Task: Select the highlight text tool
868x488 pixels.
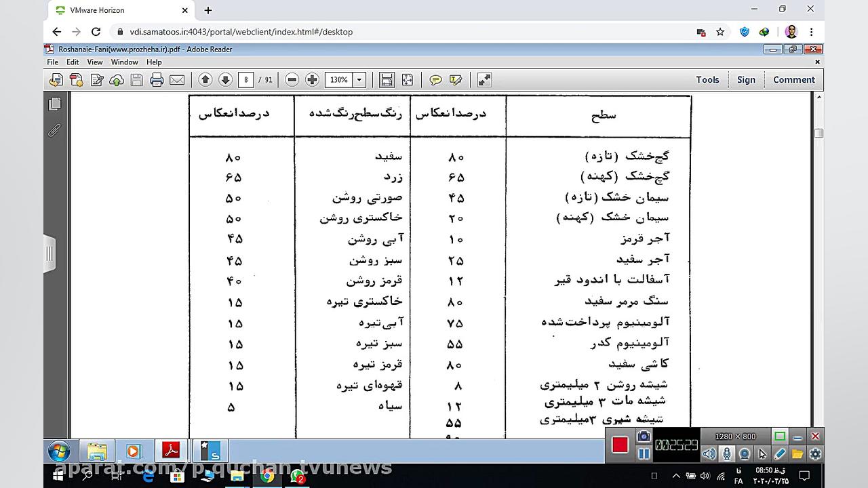Action: click(456, 80)
